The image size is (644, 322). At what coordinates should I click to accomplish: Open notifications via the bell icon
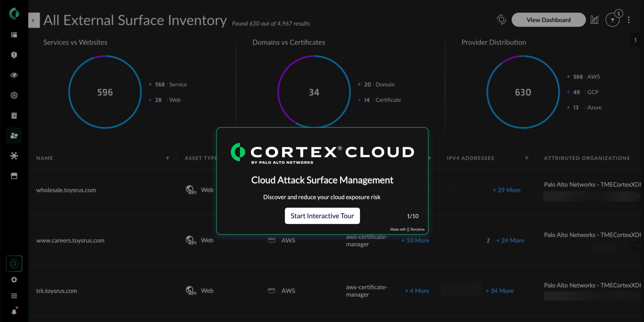tap(14, 311)
